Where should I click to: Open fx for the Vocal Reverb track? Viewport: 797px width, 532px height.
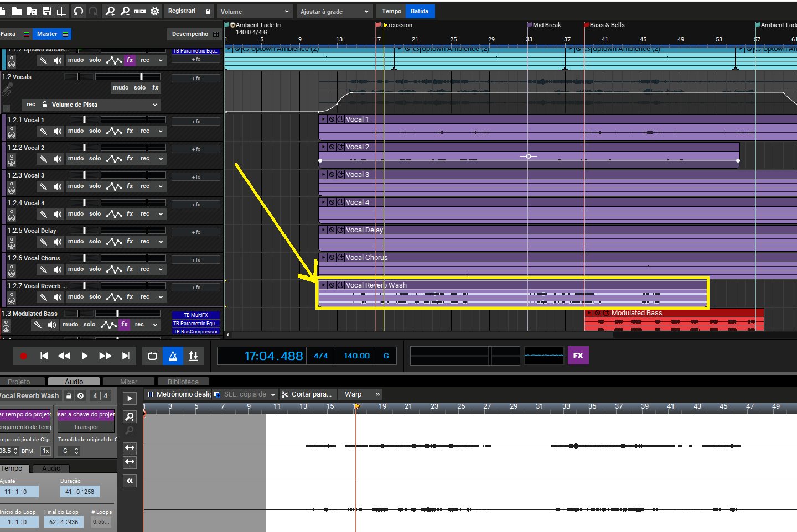[x=130, y=297]
